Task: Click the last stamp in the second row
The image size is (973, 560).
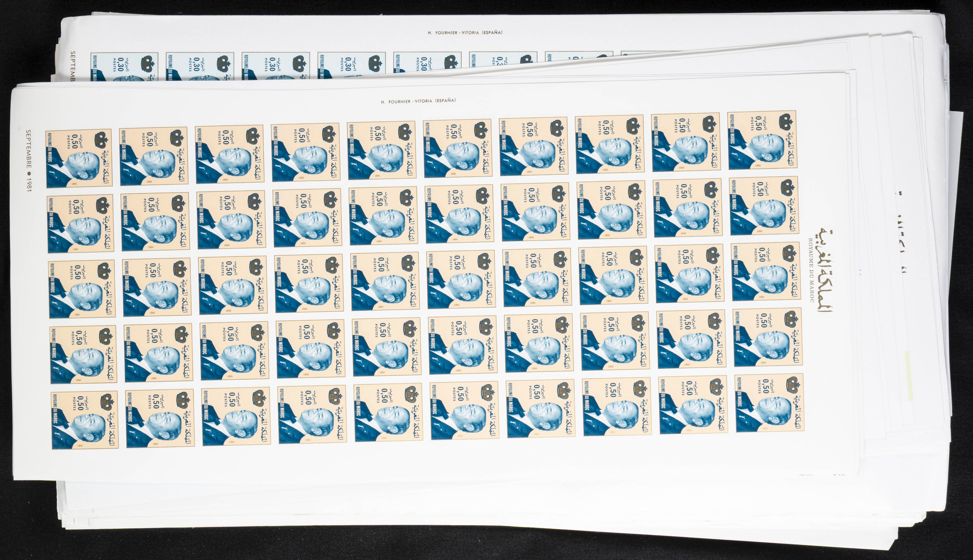Action: click(x=764, y=206)
